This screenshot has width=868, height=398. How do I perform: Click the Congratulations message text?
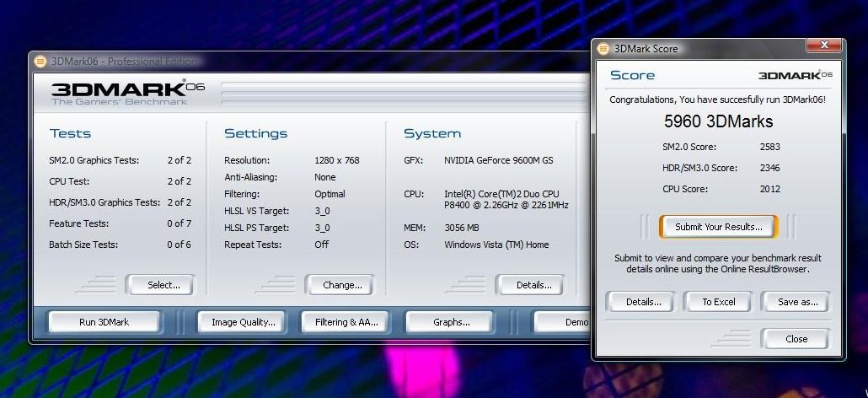(x=718, y=100)
